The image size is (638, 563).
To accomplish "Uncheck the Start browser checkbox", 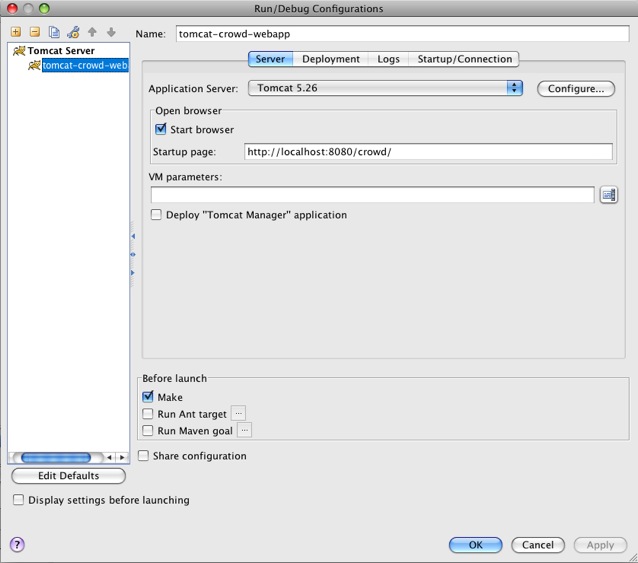I will [x=161, y=129].
